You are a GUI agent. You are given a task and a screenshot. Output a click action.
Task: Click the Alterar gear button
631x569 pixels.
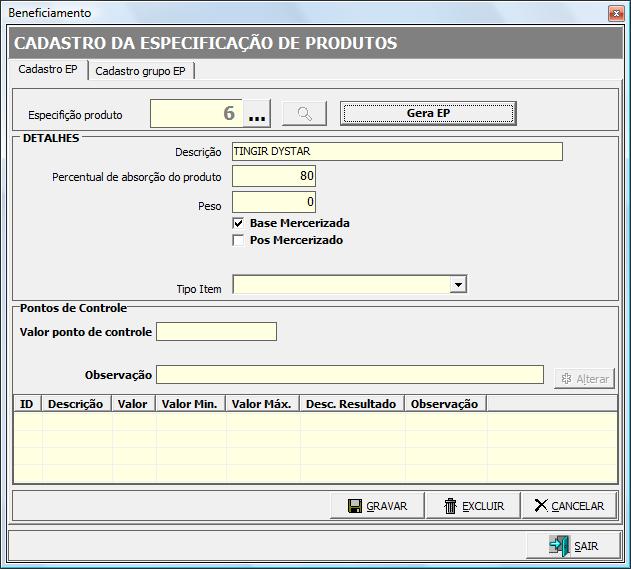(585, 379)
